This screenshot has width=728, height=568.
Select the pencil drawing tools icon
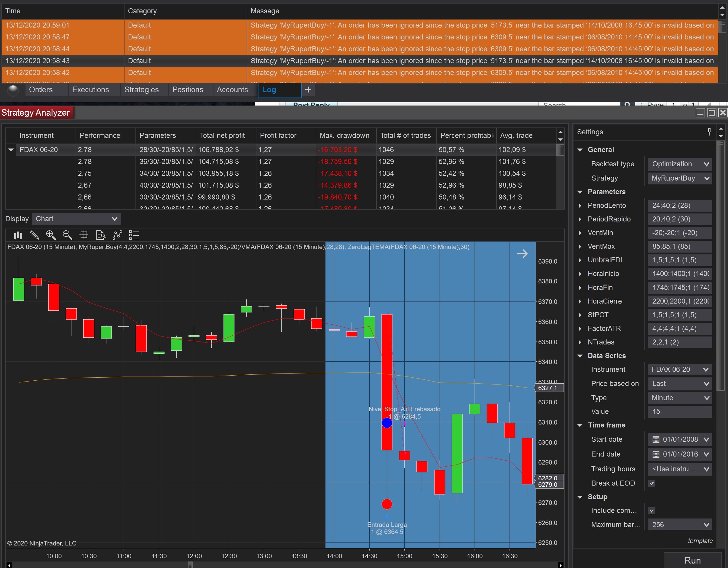pyautogui.click(x=34, y=235)
